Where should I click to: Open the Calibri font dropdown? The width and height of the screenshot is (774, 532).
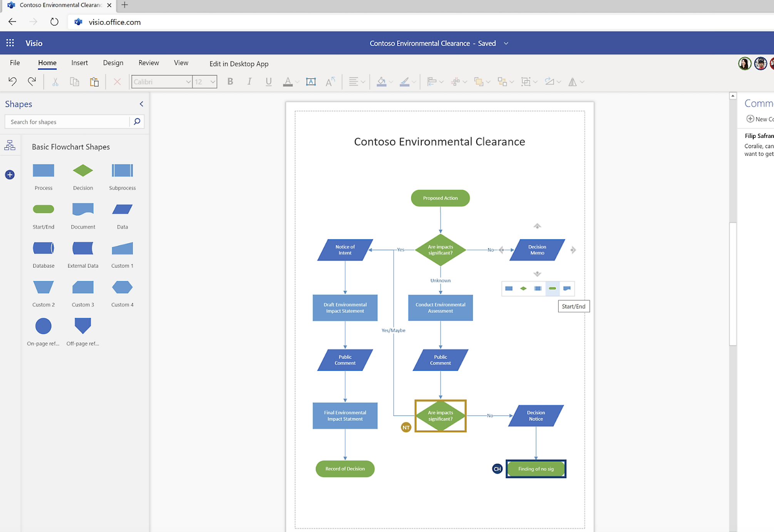click(188, 82)
